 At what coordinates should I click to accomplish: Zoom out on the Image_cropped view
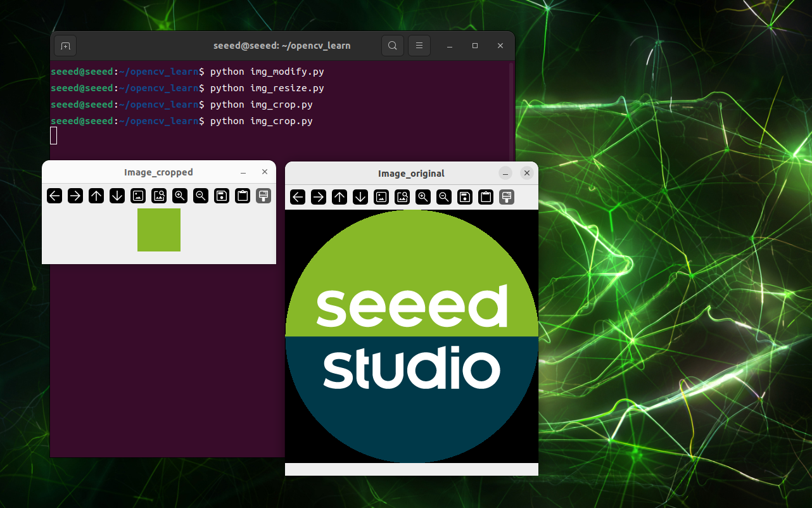point(201,196)
